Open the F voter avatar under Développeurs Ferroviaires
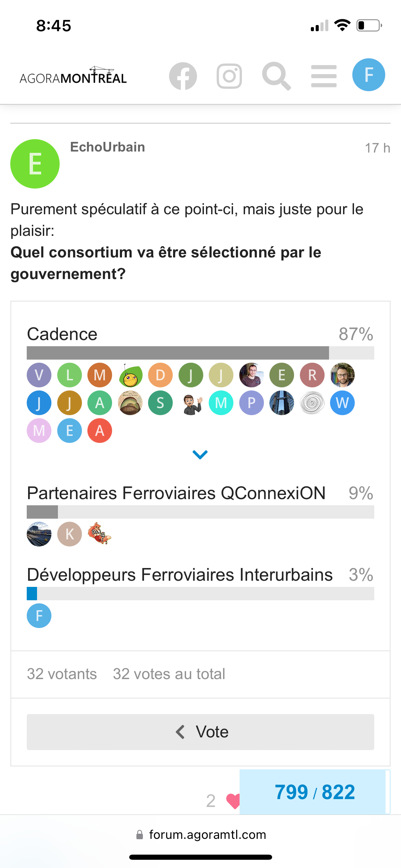 (x=39, y=616)
